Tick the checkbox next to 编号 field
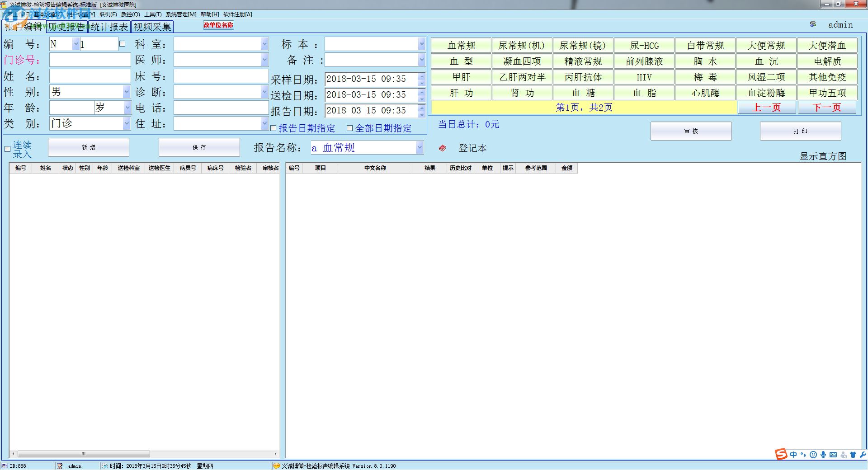 coord(122,44)
